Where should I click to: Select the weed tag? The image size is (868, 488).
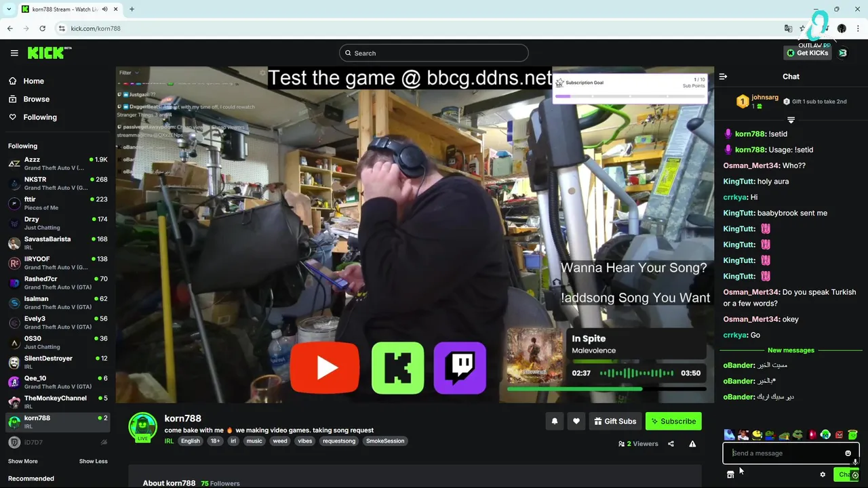pos(280,441)
